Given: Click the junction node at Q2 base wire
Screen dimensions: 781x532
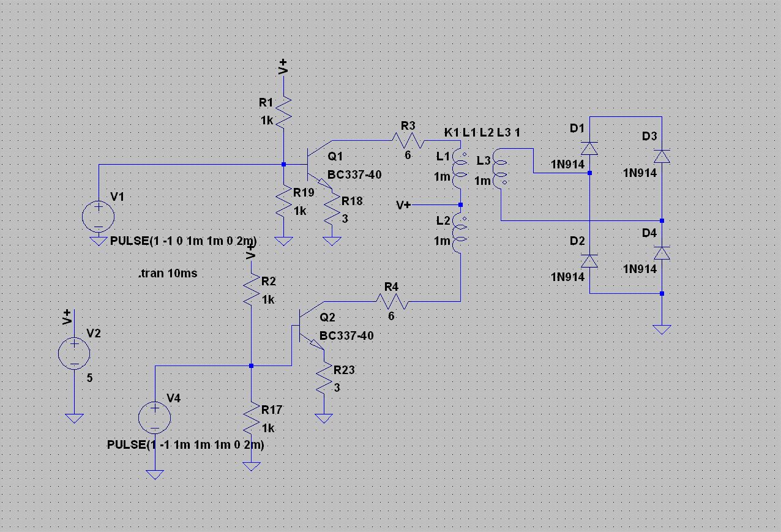Looking at the screenshot, I should (252, 365).
